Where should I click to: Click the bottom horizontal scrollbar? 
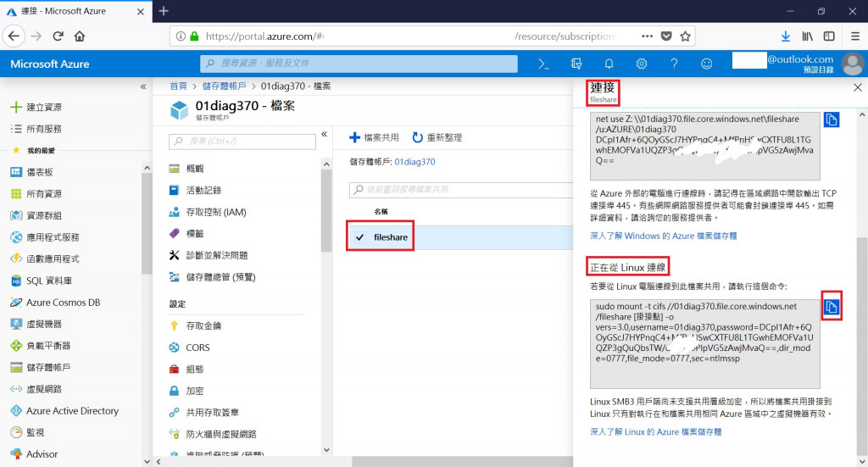(462, 461)
